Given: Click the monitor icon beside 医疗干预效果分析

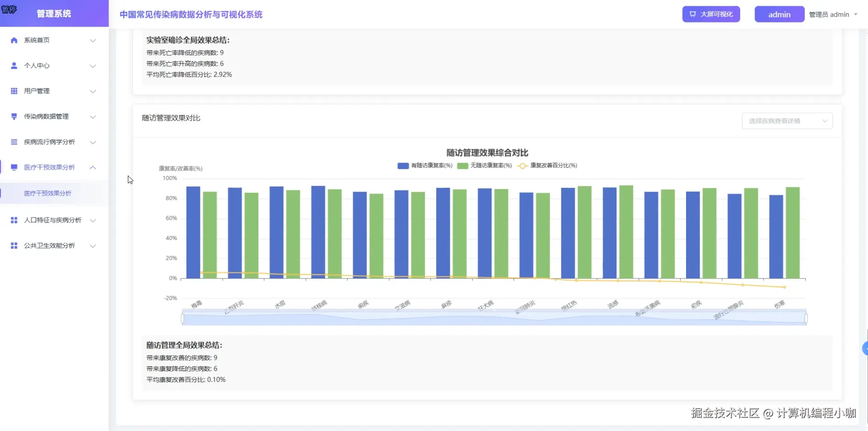Looking at the screenshot, I should point(14,167).
